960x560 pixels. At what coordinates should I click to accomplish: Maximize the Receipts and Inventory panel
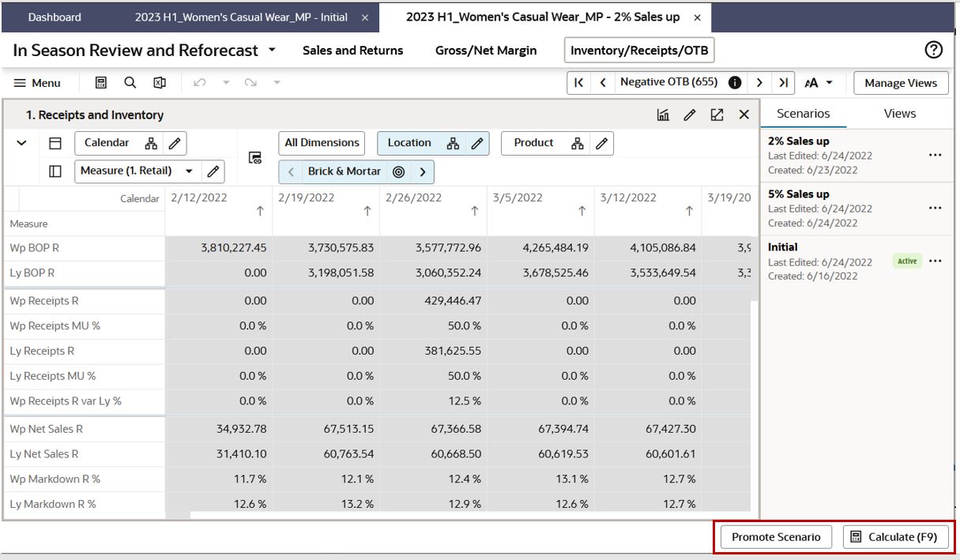[717, 115]
